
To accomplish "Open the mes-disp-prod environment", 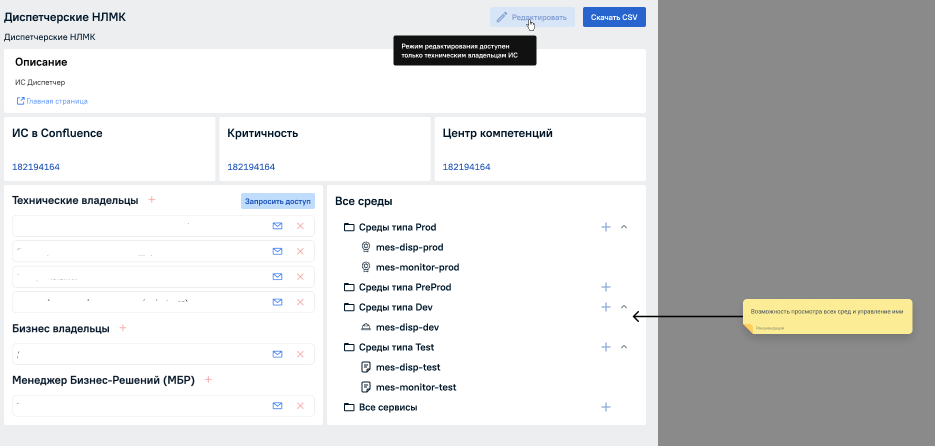I will click(409, 247).
